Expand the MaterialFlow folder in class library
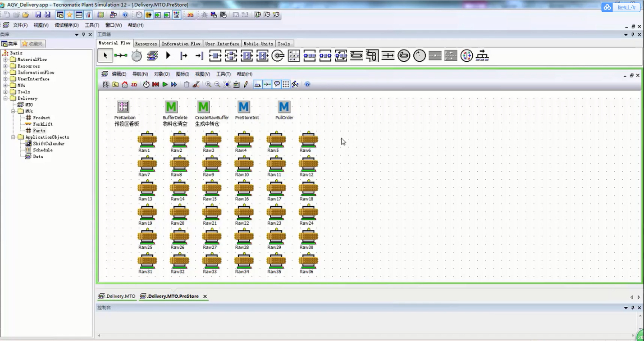 click(5, 59)
